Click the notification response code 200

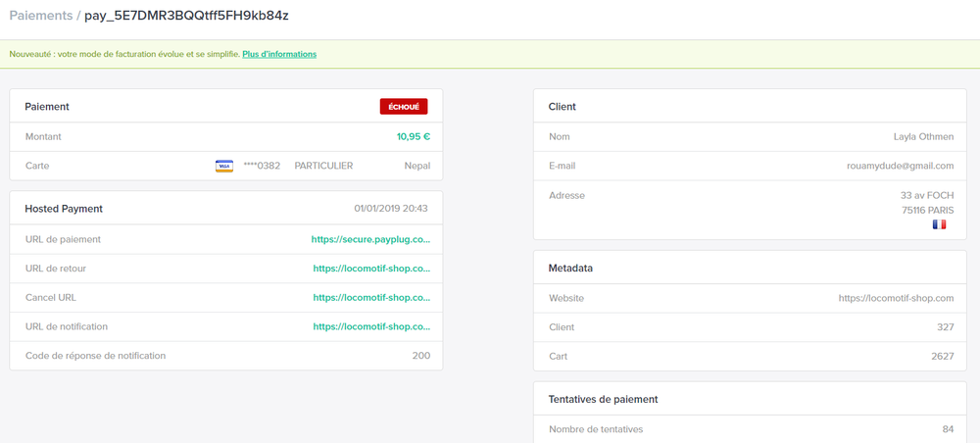(421, 356)
